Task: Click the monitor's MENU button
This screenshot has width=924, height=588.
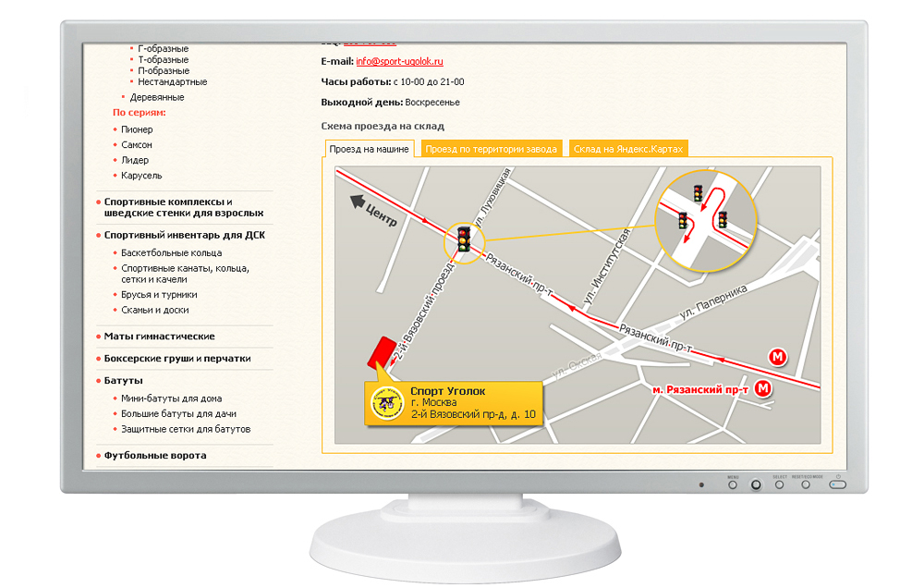Action: click(733, 484)
